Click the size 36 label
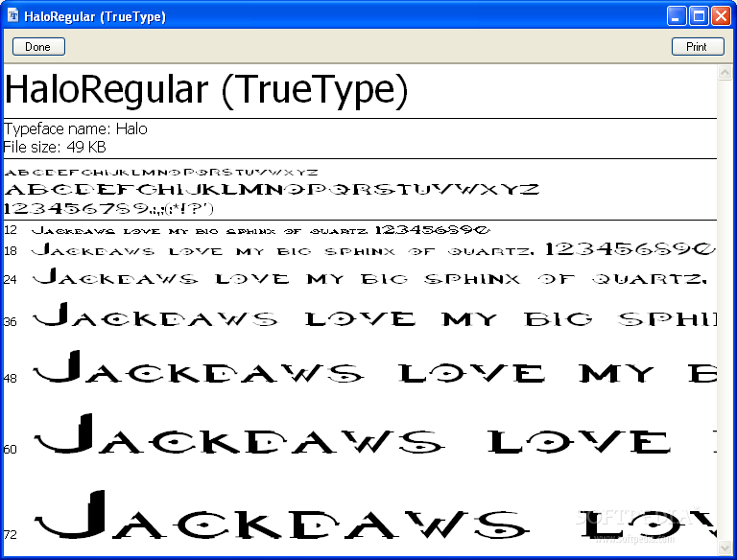Screen dimensions: 737x560 pyautogui.click(x=11, y=322)
